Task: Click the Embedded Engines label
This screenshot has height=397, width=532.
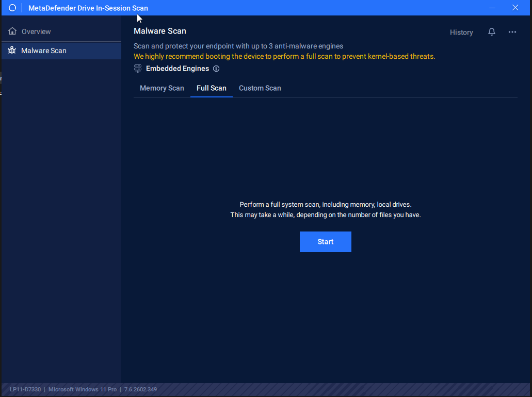Action: point(178,69)
